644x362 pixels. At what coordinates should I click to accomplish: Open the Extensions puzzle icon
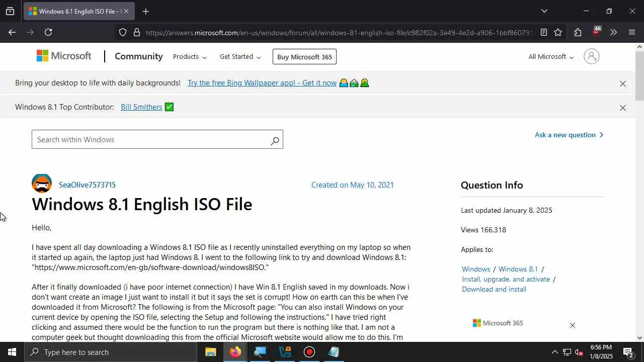pyautogui.click(x=578, y=32)
